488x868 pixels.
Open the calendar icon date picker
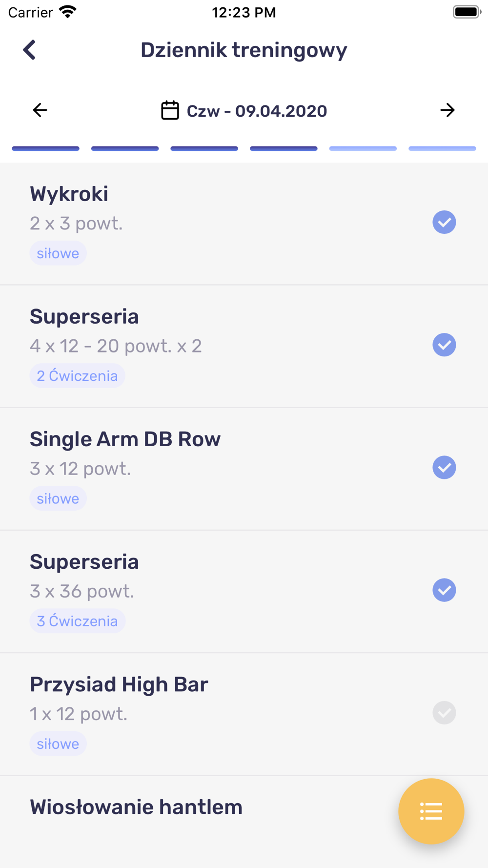click(170, 110)
